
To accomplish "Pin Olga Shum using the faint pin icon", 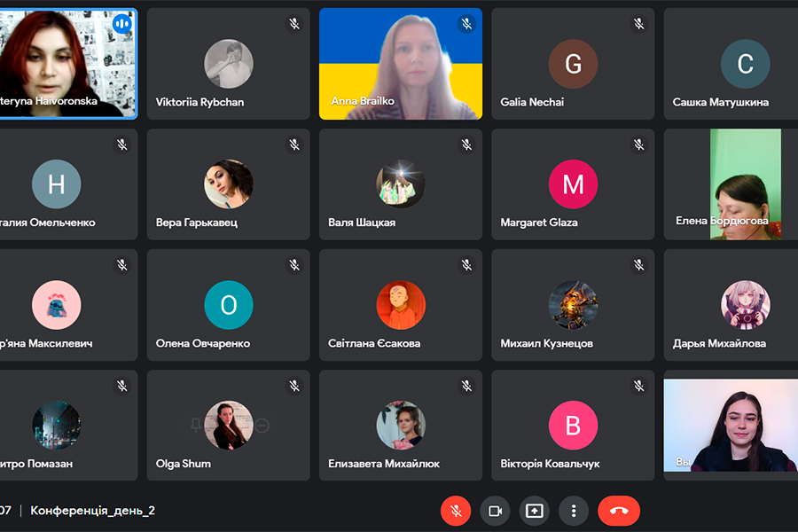I will (x=195, y=425).
